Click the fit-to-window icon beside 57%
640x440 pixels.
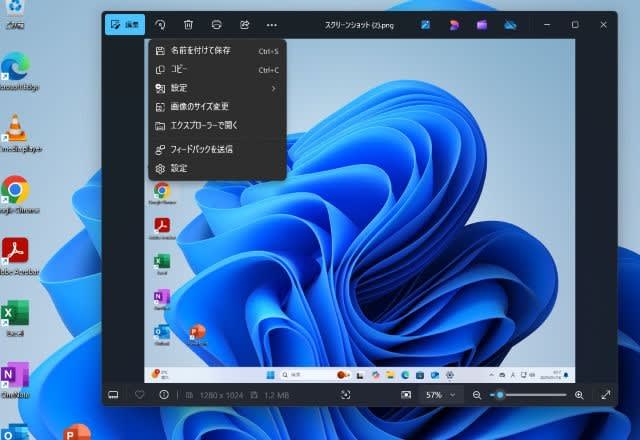(406, 395)
